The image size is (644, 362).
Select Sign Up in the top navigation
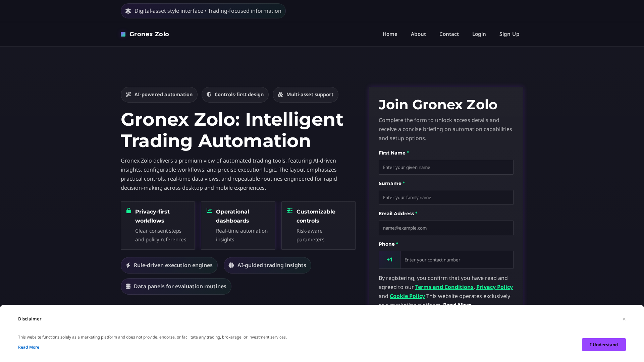point(509,34)
